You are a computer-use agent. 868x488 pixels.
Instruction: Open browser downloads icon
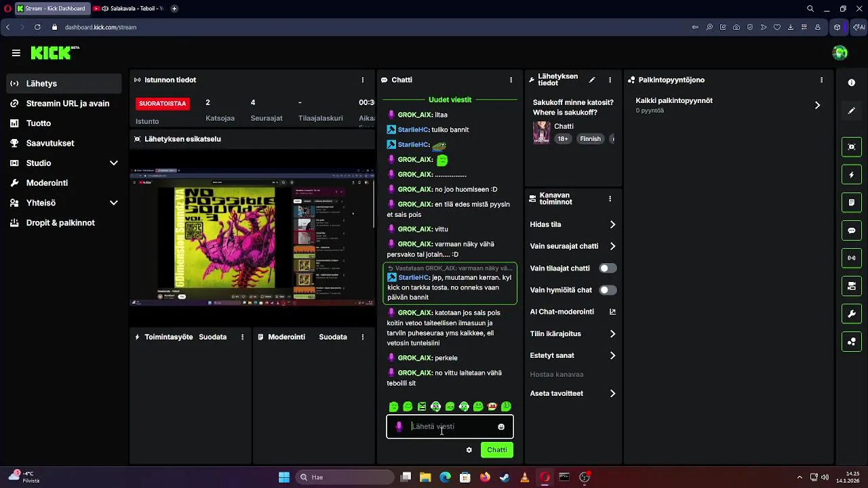tap(791, 27)
